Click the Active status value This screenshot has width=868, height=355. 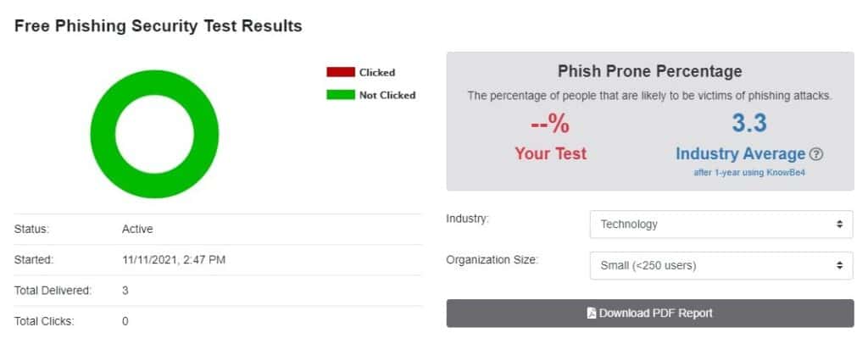click(137, 229)
